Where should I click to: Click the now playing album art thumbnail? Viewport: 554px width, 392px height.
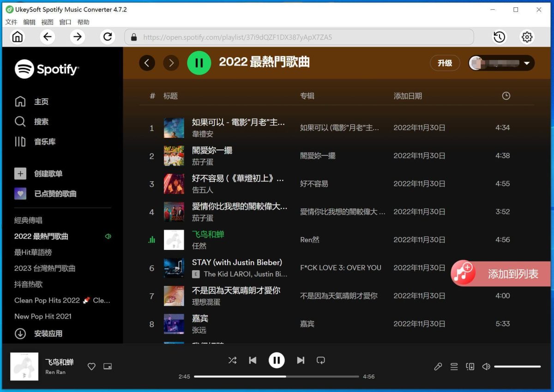point(24,367)
